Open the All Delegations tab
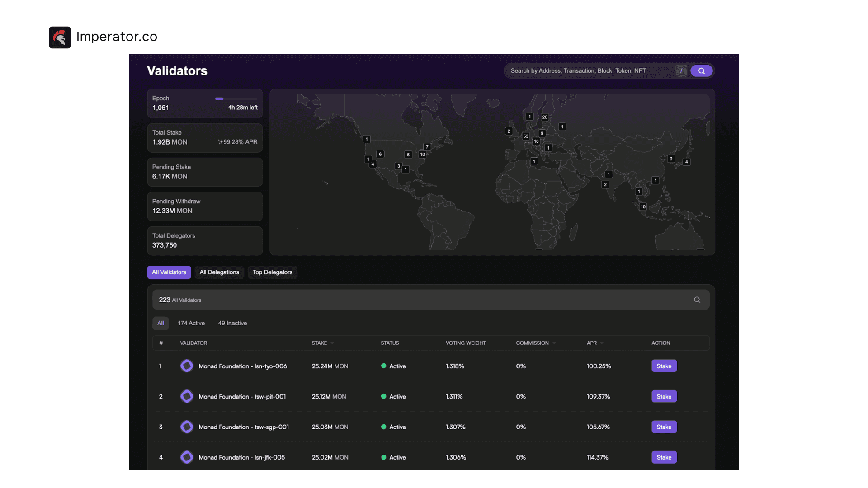The image size is (868, 488). [219, 272]
